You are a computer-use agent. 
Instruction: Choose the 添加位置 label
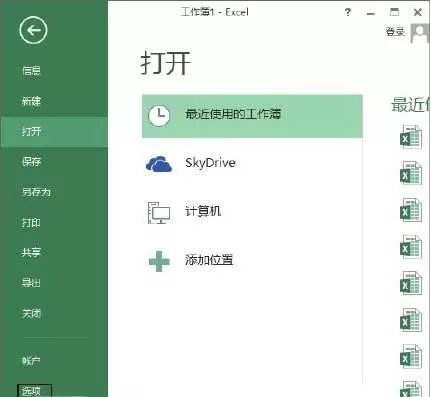click(x=209, y=260)
